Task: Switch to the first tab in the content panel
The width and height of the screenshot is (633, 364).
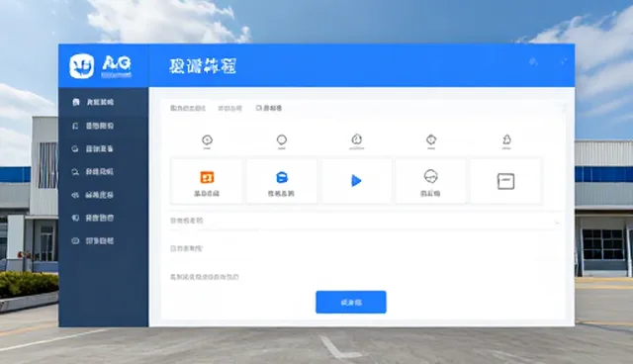Action: 188,108
